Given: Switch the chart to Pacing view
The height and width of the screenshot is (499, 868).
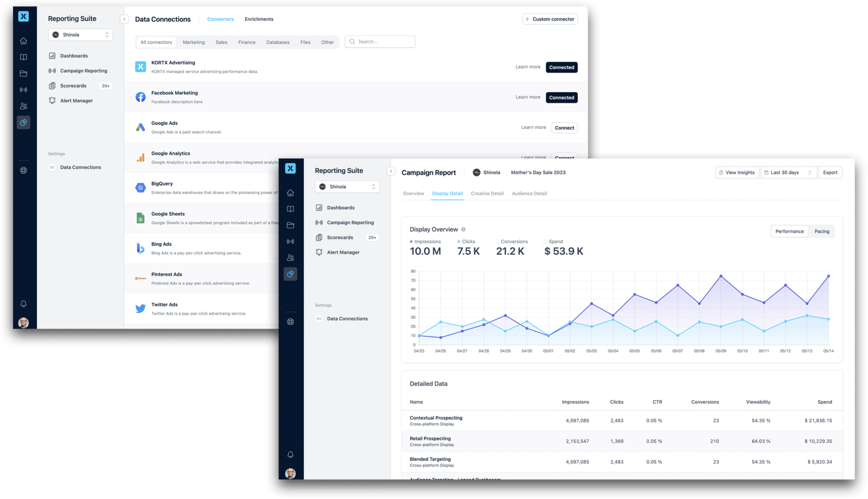Looking at the screenshot, I should click(821, 232).
